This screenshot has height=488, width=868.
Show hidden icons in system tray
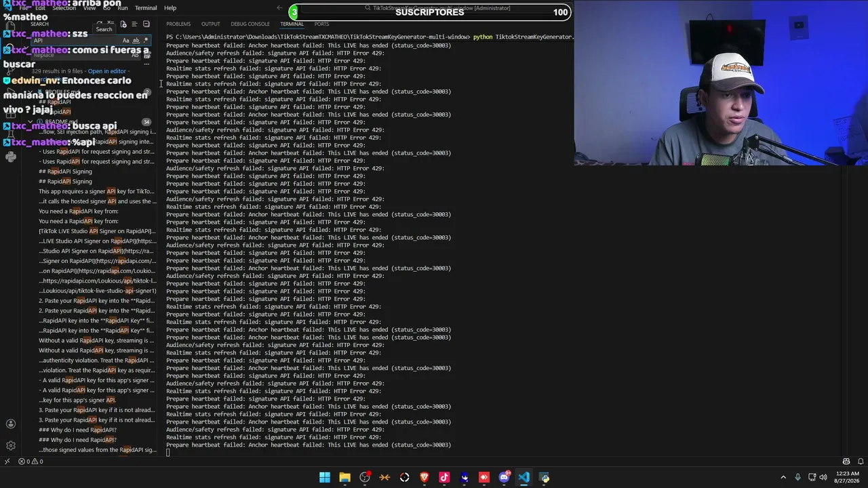(x=783, y=477)
